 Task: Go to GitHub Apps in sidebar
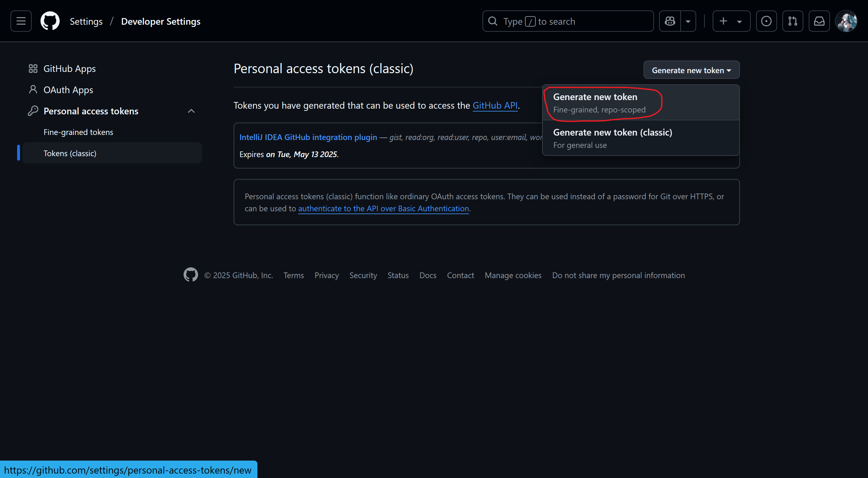click(69, 69)
